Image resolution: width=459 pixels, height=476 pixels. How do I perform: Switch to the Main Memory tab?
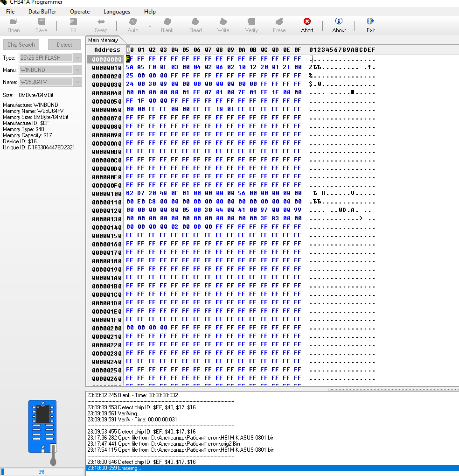pos(103,40)
